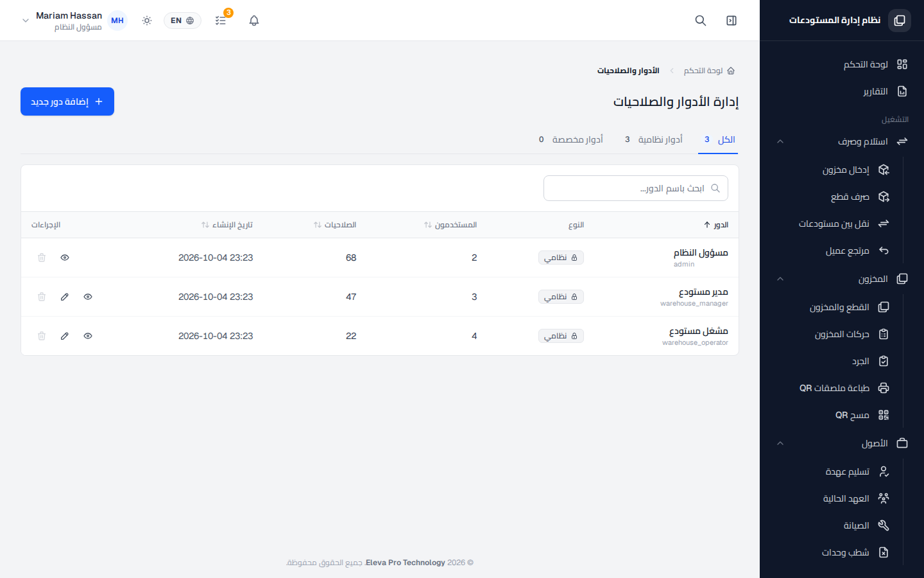Delete the مشغل مستودع role
924x578 pixels.
42,336
